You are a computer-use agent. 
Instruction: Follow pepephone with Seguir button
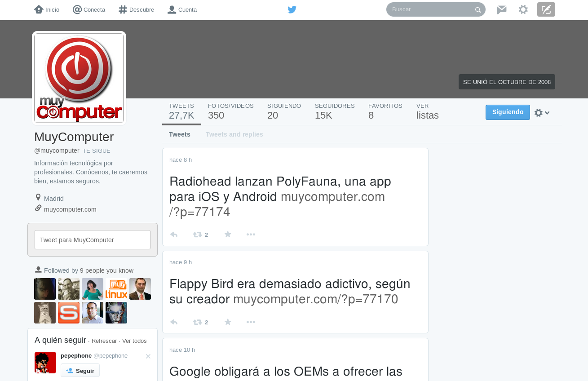tap(80, 371)
